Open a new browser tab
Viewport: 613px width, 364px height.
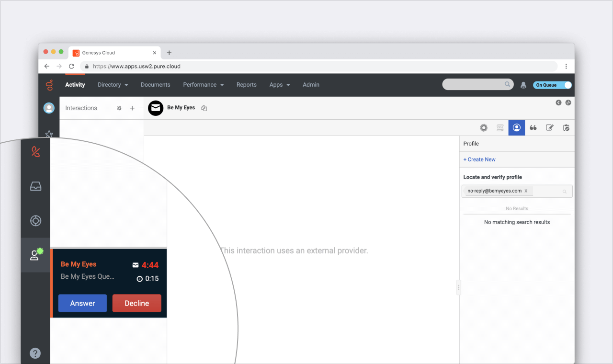pos(169,53)
